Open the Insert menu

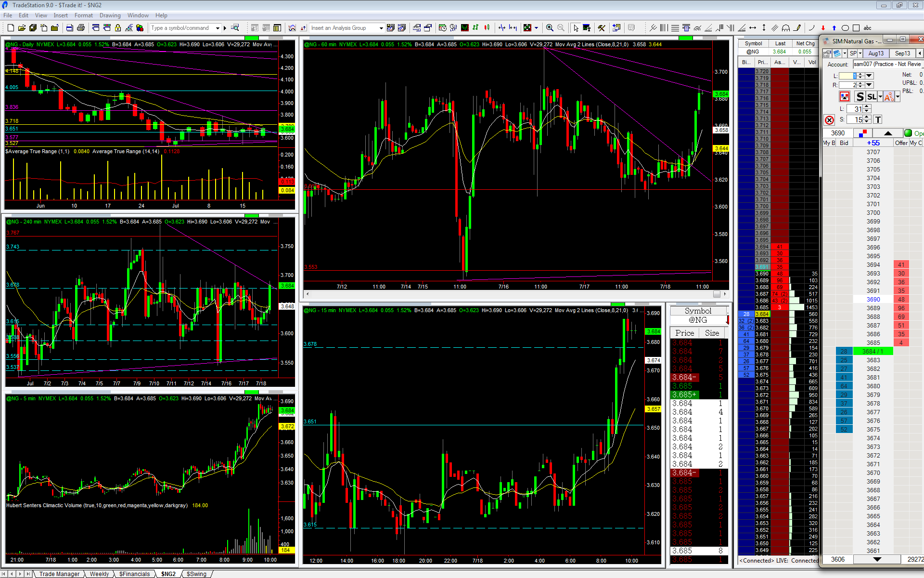(61, 15)
